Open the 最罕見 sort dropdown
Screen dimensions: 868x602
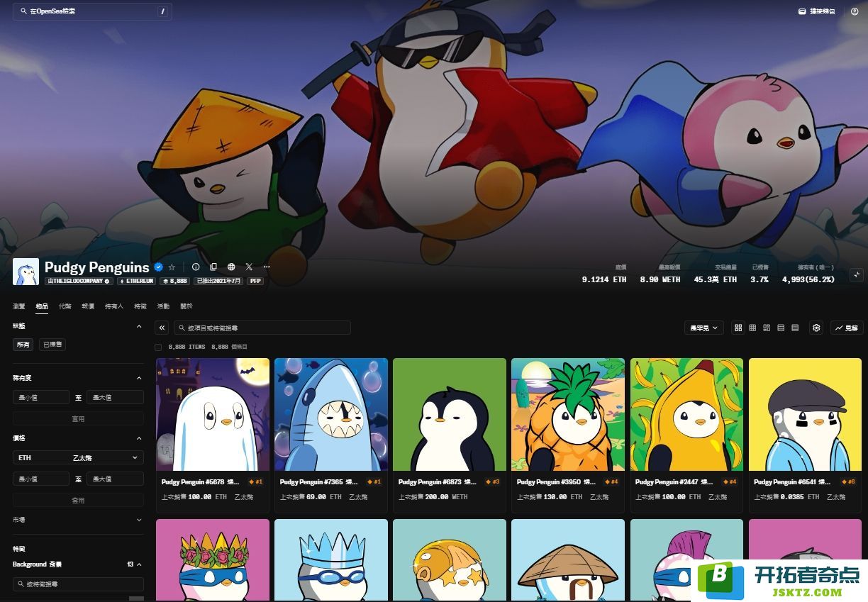[704, 328]
